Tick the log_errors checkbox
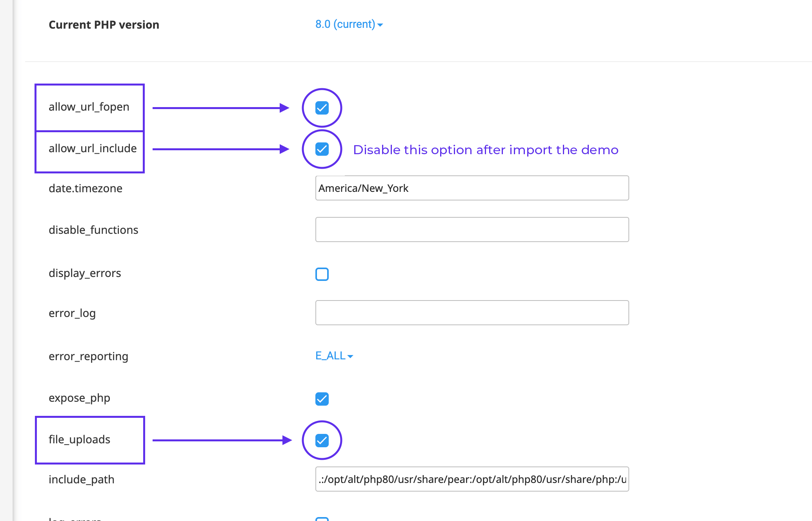This screenshot has height=521, width=812. tap(322, 519)
